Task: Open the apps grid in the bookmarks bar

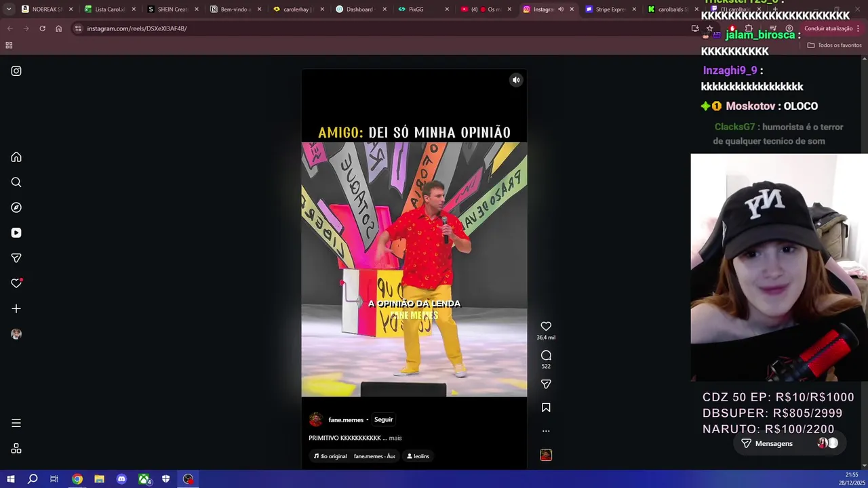Action: click(9, 45)
